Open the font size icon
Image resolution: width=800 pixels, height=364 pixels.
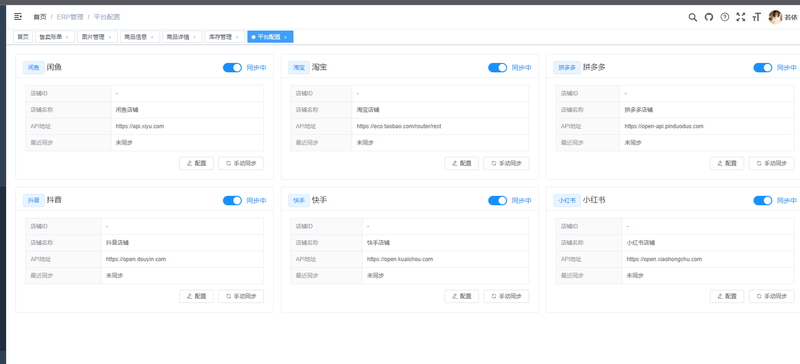[757, 17]
